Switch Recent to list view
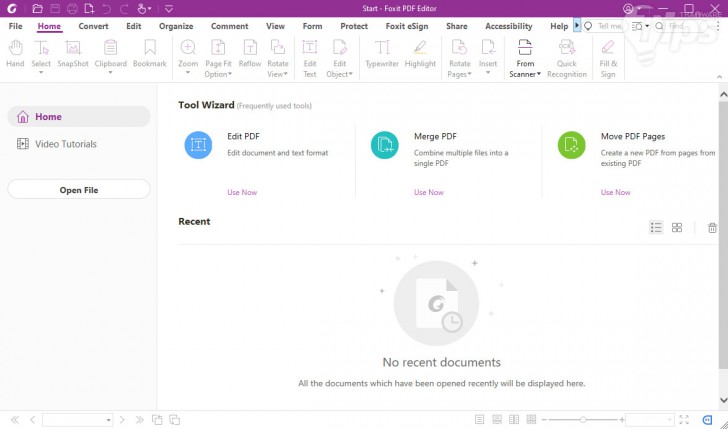The height and width of the screenshot is (429, 728). click(x=656, y=228)
